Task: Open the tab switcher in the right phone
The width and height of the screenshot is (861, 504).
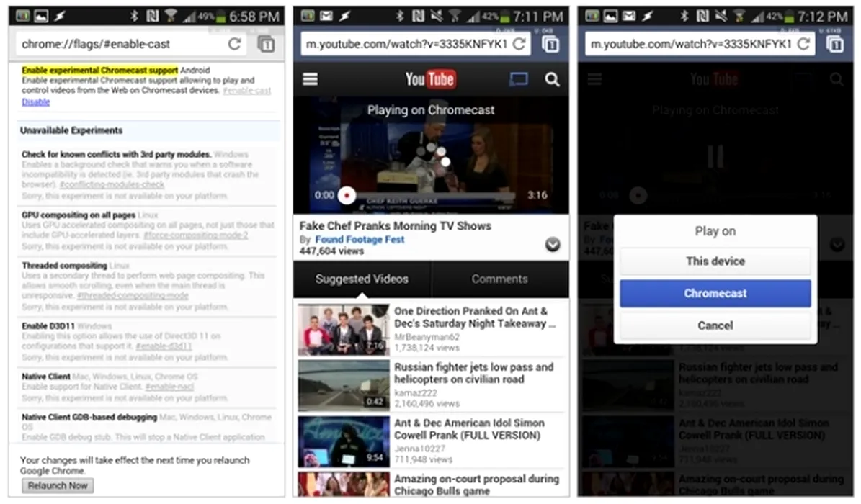Action: pyautogui.click(x=835, y=44)
